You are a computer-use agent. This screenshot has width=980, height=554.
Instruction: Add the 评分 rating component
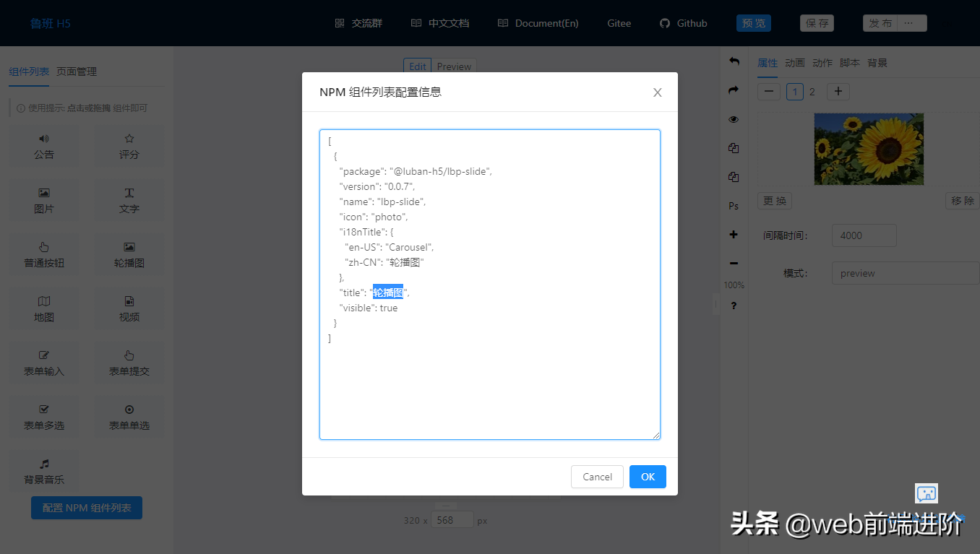pyautogui.click(x=129, y=147)
